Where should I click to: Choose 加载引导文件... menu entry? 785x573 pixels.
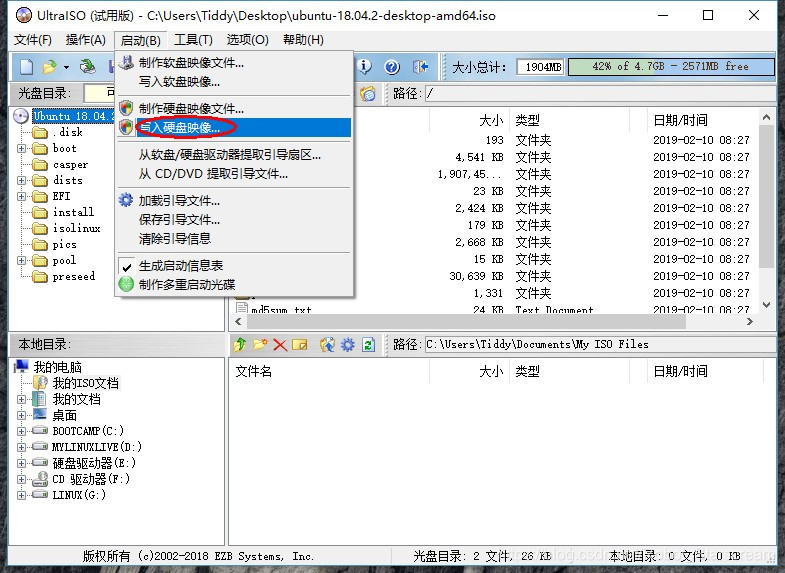[234, 201]
